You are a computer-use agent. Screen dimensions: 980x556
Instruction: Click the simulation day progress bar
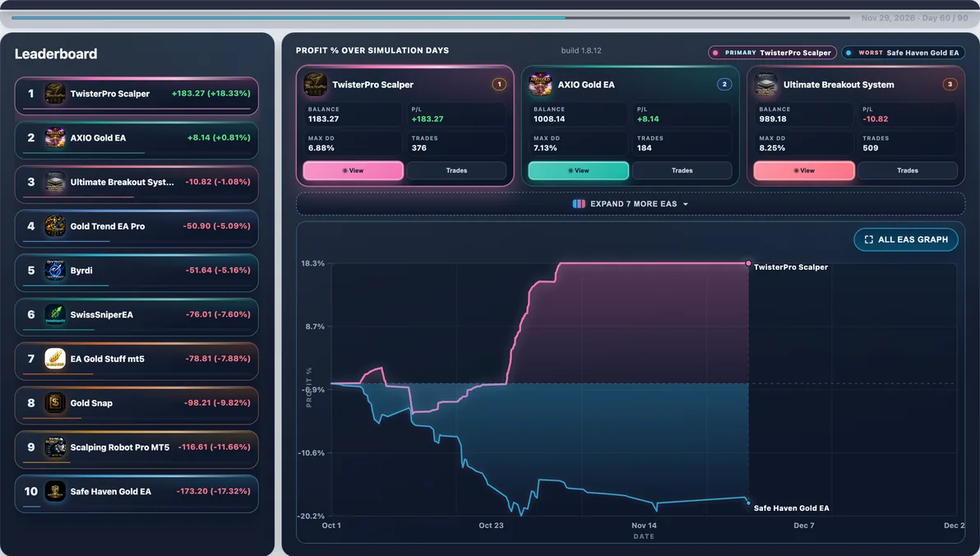click(x=431, y=18)
